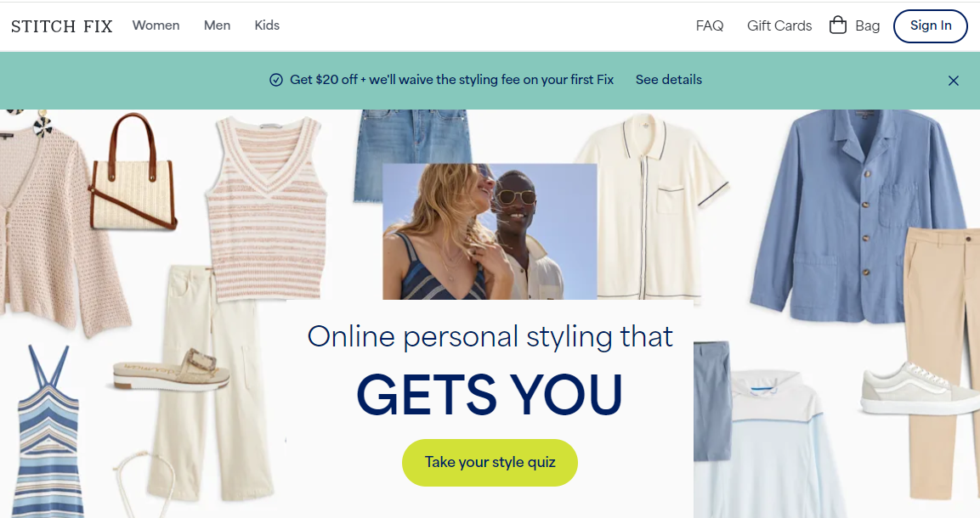Image resolution: width=980 pixels, height=518 pixels.
Task: Open the shopping Bag icon
Action: tap(837, 25)
